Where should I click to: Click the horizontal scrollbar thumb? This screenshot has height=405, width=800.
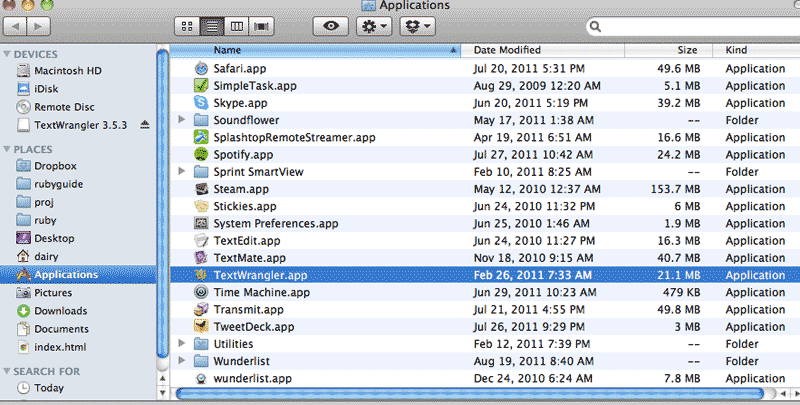coord(470,394)
